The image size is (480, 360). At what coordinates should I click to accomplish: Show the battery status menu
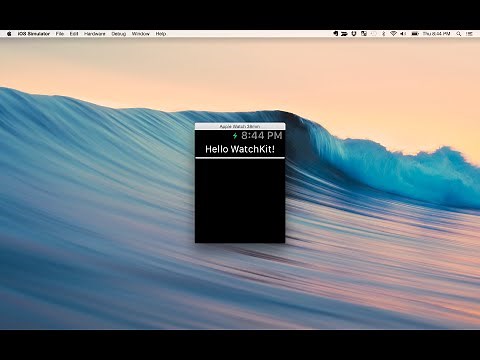coord(415,34)
